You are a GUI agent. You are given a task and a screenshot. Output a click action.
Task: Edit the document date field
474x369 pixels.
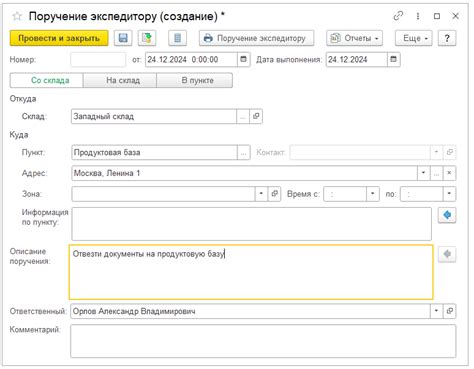[191, 60]
